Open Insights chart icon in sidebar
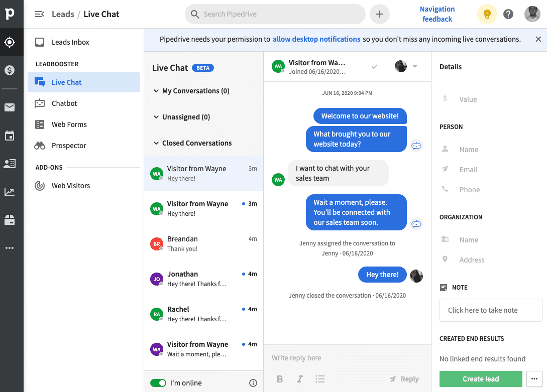 10,192
